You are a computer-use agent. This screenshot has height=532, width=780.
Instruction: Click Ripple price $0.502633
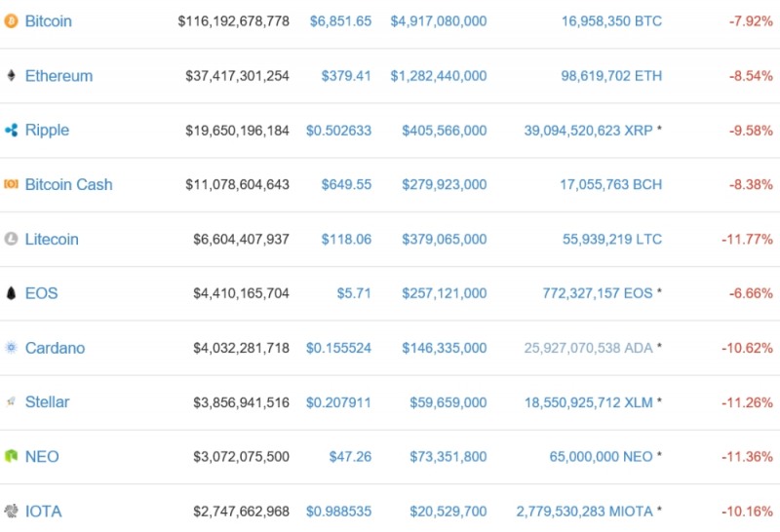pyautogui.click(x=338, y=130)
